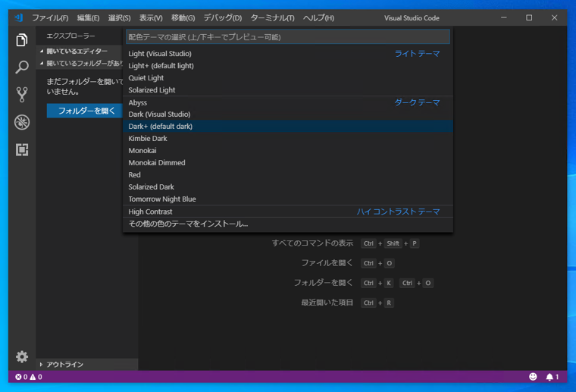Open the 選択(S) menu
Screen dimensions: 576x392
pos(120,17)
